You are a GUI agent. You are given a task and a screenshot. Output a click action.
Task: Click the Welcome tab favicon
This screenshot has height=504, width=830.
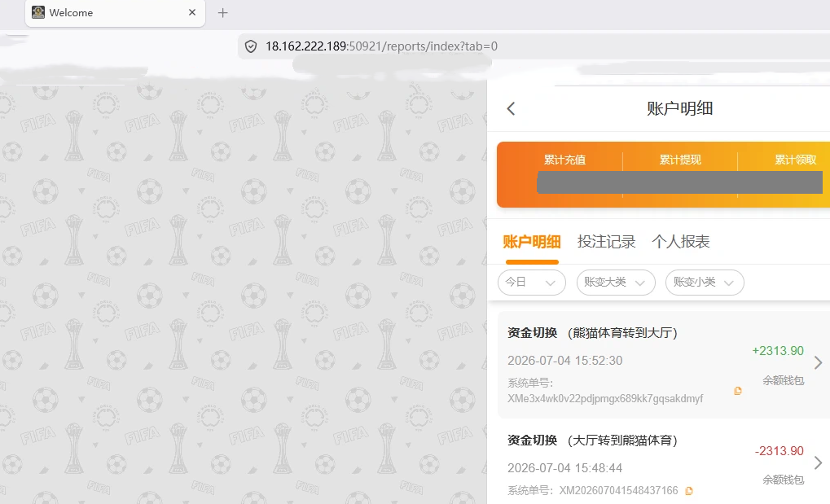[x=38, y=12]
